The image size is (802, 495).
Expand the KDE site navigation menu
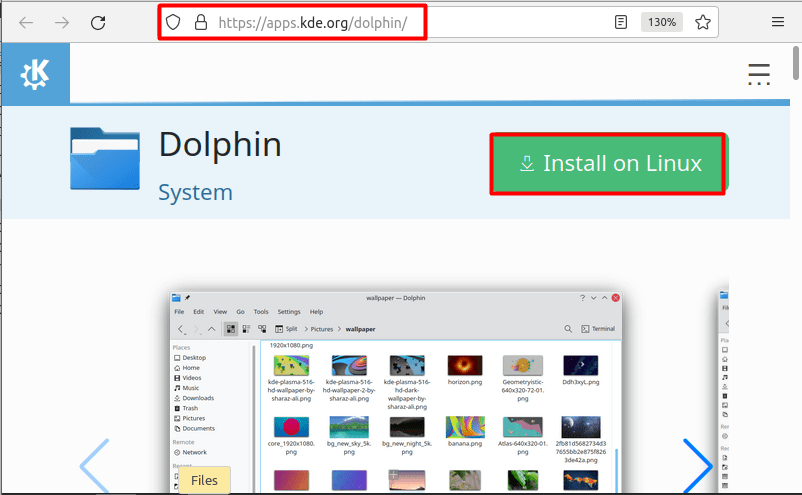(759, 74)
